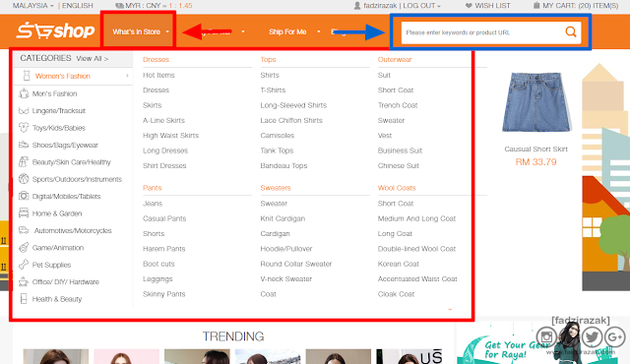The image size is (630, 364).
Task: Click the Home & Garden sofa icon
Action: (24, 213)
